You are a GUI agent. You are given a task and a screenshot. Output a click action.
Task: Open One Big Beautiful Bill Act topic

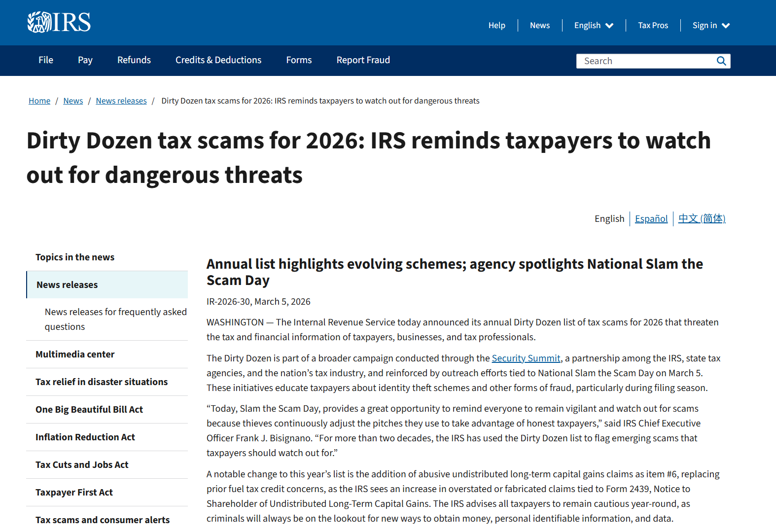[89, 410]
